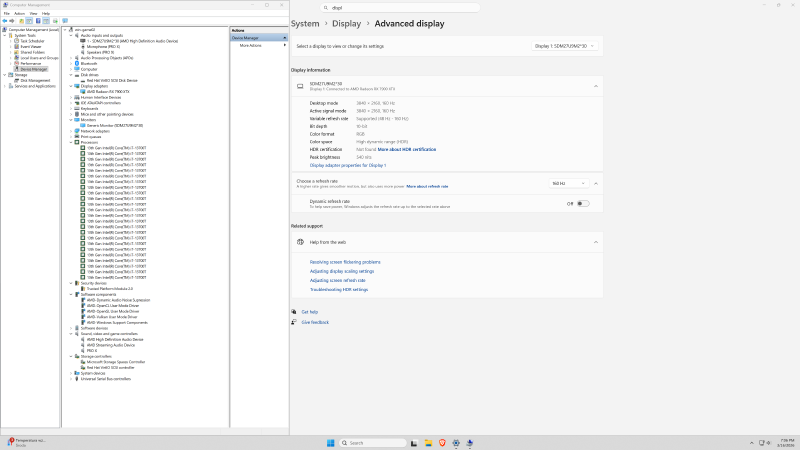Expand the Bluetooth category
The image size is (800, 450).
tap(71, 63)
